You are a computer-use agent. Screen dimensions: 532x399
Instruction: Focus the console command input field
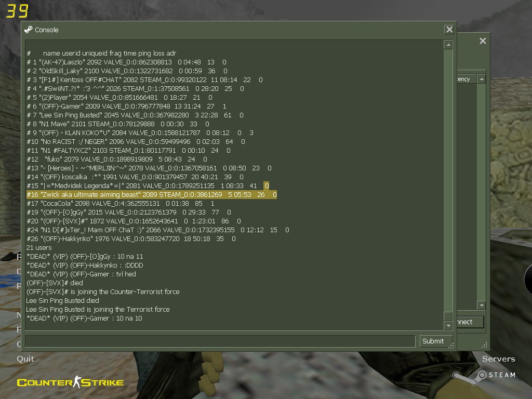220,341
